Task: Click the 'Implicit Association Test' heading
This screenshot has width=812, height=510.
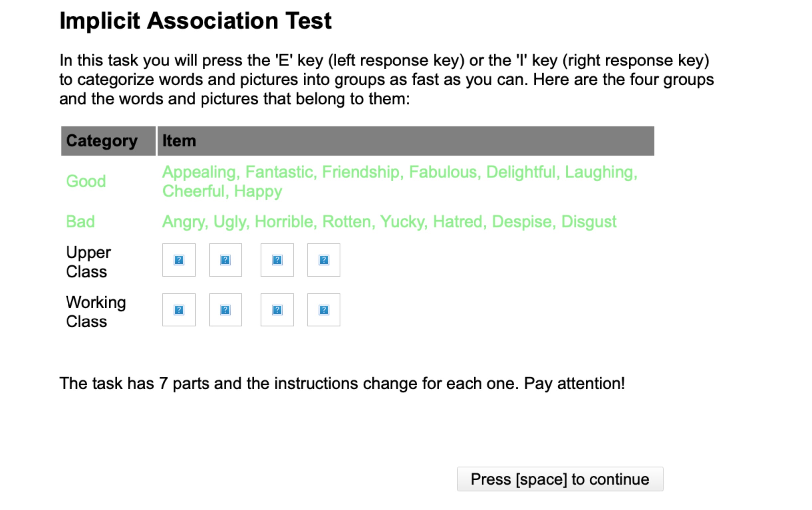Action: [x=195, y=21]
